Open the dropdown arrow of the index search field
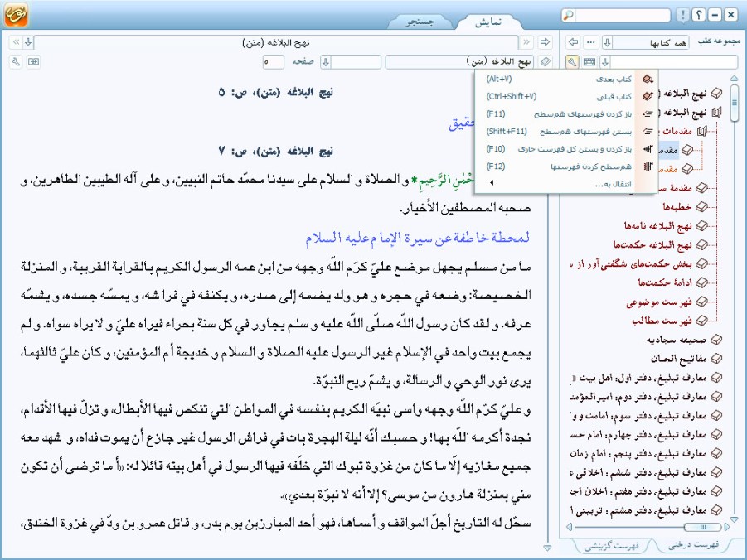The width and height of the screenshot is (747, 560). click(x=605, y=61)
